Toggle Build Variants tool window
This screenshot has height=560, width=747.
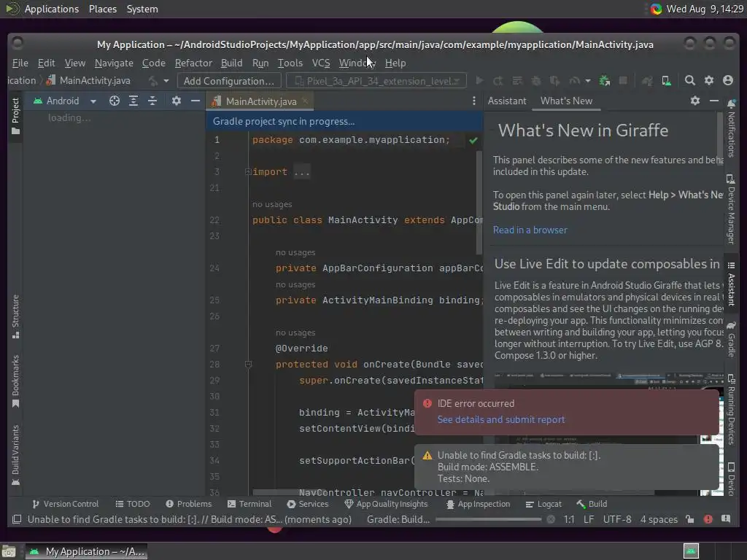pos(15,455)
